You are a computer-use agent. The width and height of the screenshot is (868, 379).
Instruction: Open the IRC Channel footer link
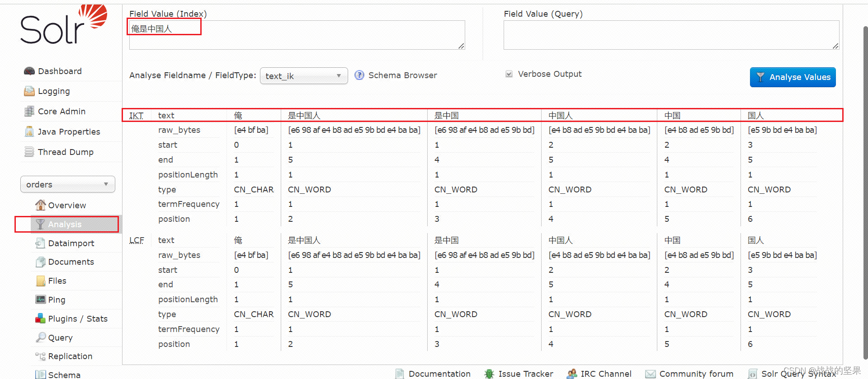(606, 374)
